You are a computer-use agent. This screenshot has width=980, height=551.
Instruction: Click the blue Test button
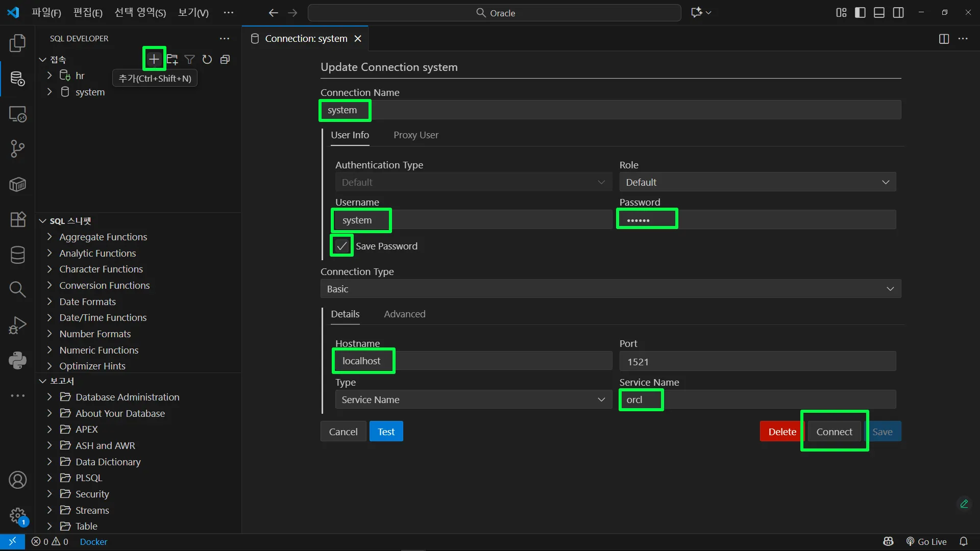point(386,432)
